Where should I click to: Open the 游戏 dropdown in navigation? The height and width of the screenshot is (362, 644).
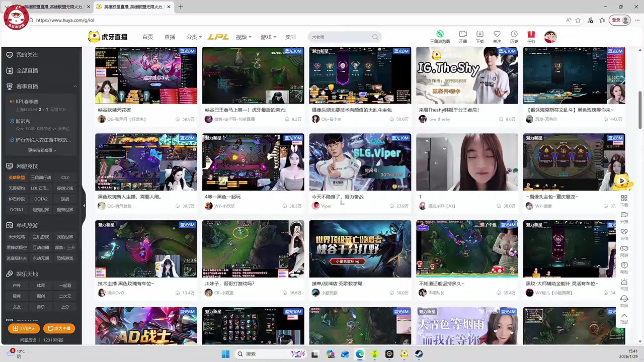coord(268,37)
